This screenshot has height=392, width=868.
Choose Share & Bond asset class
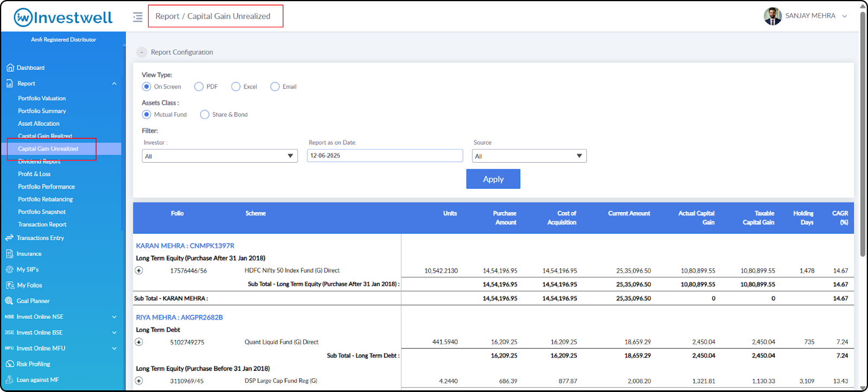pos(205,114)
